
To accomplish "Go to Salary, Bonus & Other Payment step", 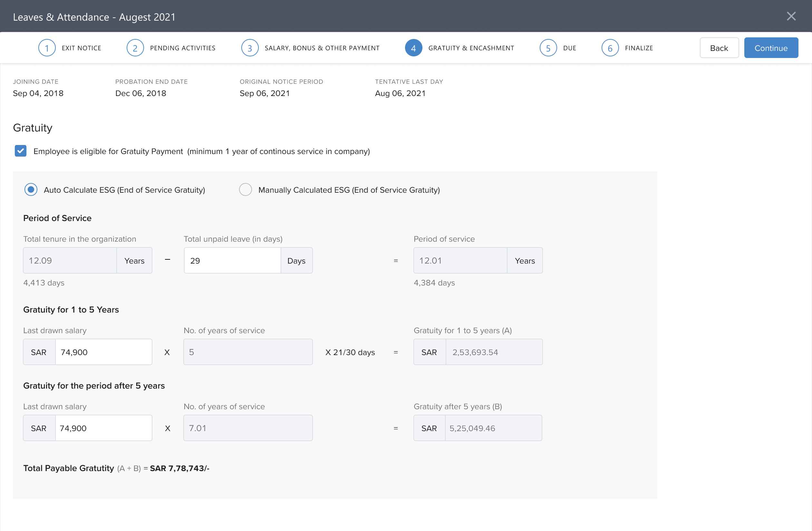I will click(x=322, y=48).
